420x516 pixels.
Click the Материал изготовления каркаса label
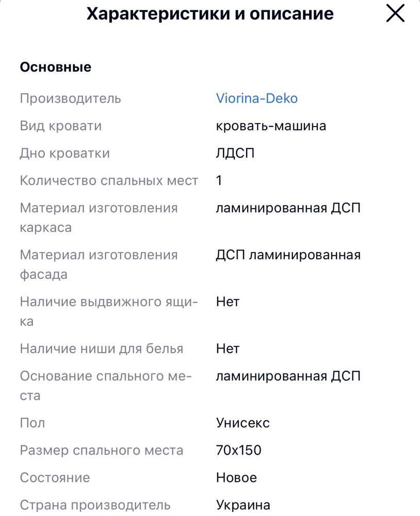(x=99, y=217)
